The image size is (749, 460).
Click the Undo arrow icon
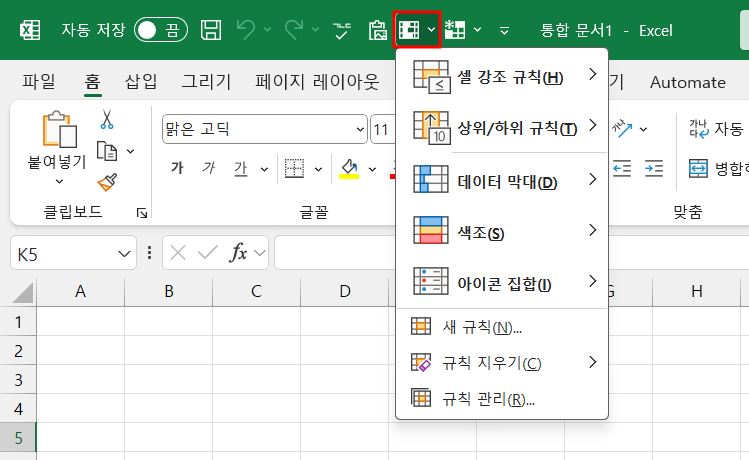click(x=246, y=30)
